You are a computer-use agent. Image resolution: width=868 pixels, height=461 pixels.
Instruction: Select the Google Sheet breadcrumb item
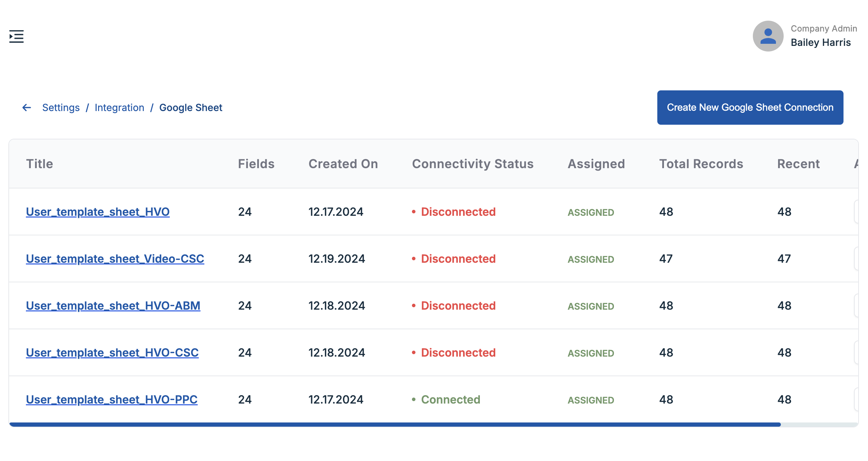tap(190, 108)
